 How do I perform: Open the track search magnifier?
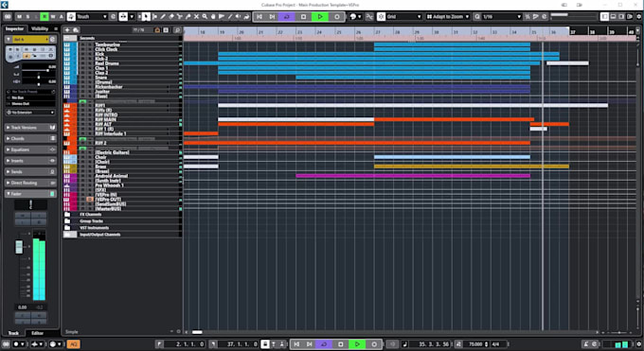click(x=177, y=30)
